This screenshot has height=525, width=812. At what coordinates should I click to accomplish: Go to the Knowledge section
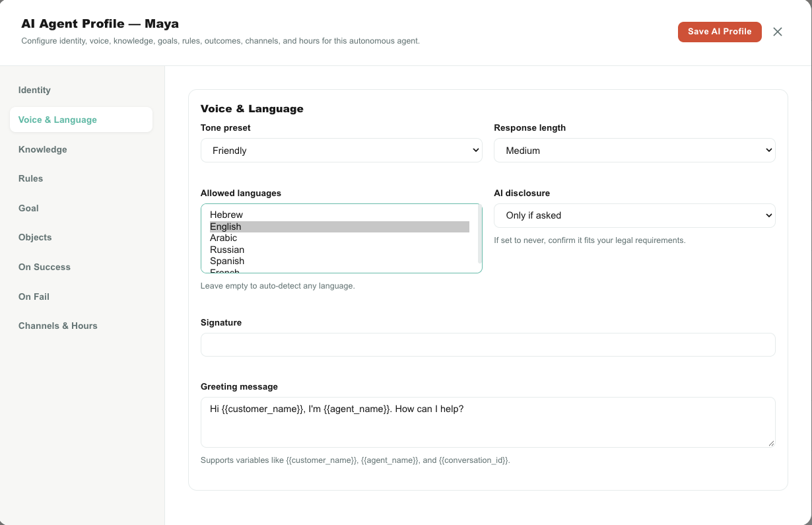point(81,149)
